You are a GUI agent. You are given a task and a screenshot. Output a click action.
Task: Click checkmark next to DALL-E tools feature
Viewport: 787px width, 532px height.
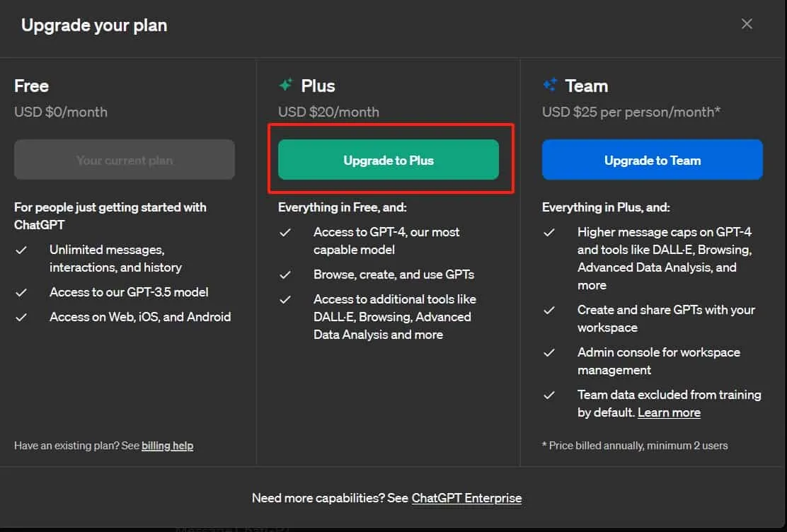(x=285, y=299)
